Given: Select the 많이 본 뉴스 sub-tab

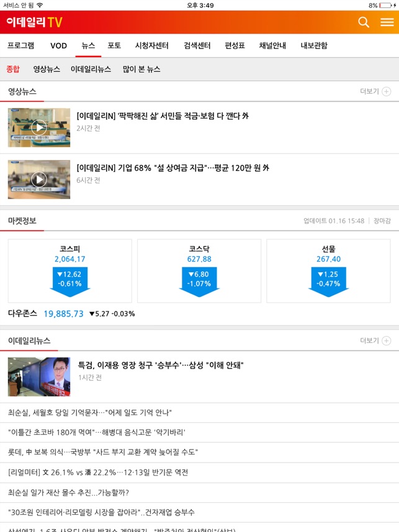Looking at the screenshot, I should pyautogui.click(x=141, y=69).
